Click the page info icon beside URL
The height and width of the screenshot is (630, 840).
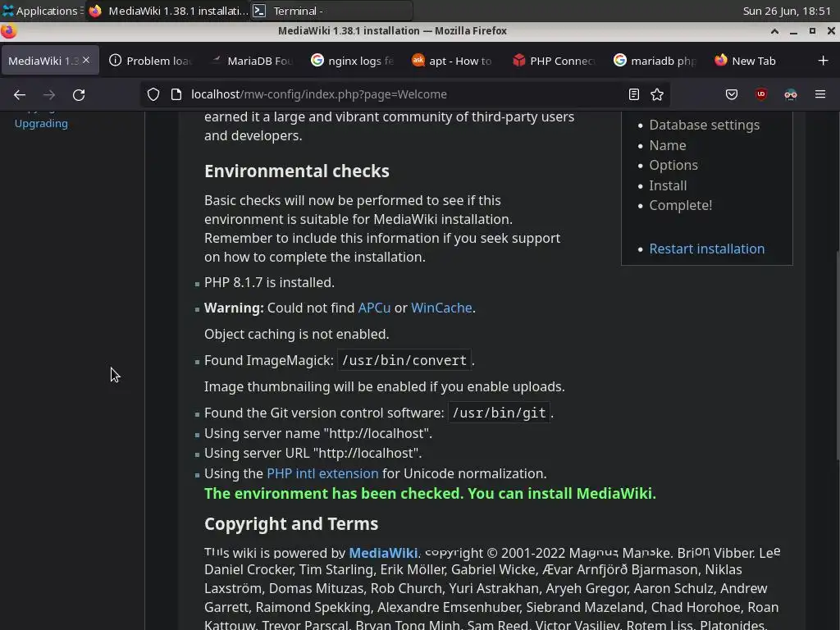[176, 95]
